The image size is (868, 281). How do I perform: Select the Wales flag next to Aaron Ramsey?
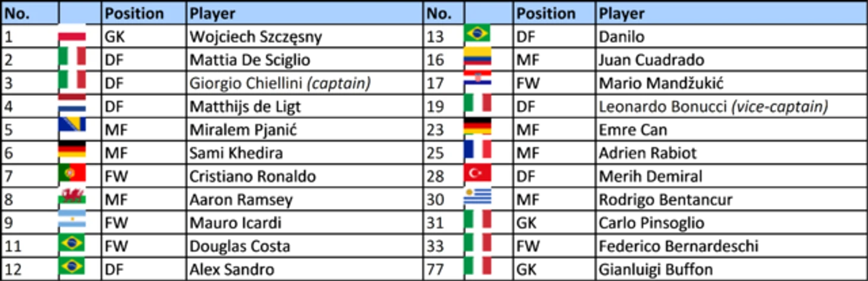[72, 196]
